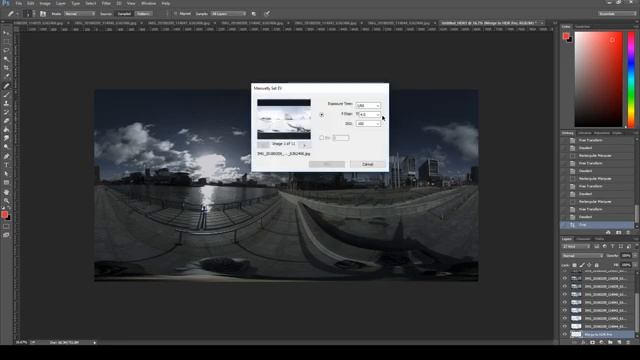Select the Gradient tool
The height and width of the screenshot is (360, 640).
pyautogui.click(x=6, y=130)
